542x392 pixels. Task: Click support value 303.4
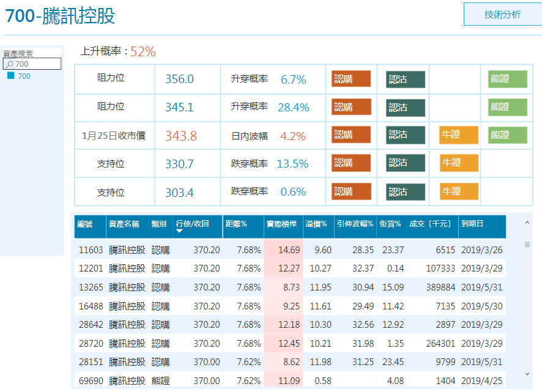(179, 193)
